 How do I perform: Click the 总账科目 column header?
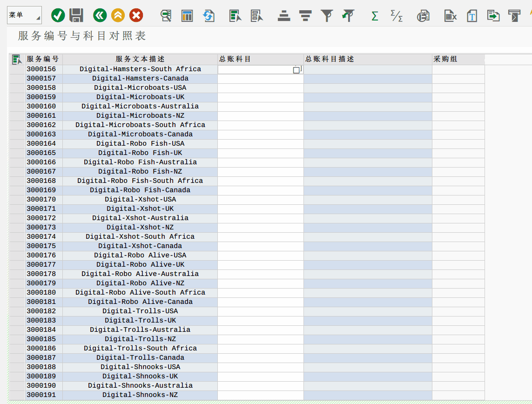[x=261, y=59]
